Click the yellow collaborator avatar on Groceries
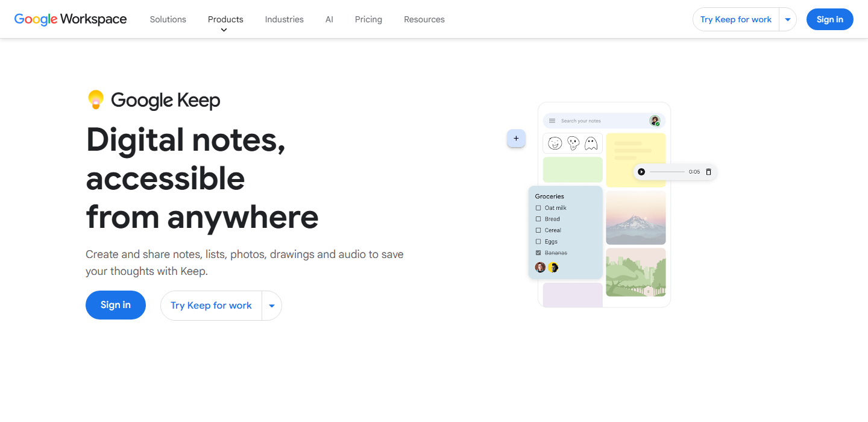Screen dimensions: 868x422 click(553, 267)
